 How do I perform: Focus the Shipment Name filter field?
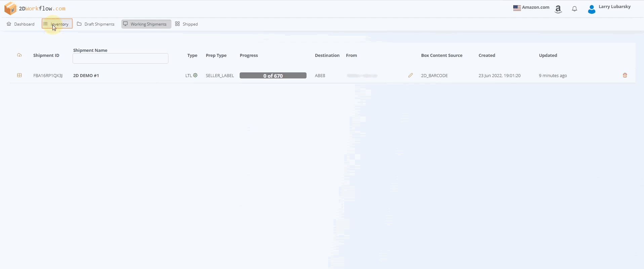tap(120, 59)
